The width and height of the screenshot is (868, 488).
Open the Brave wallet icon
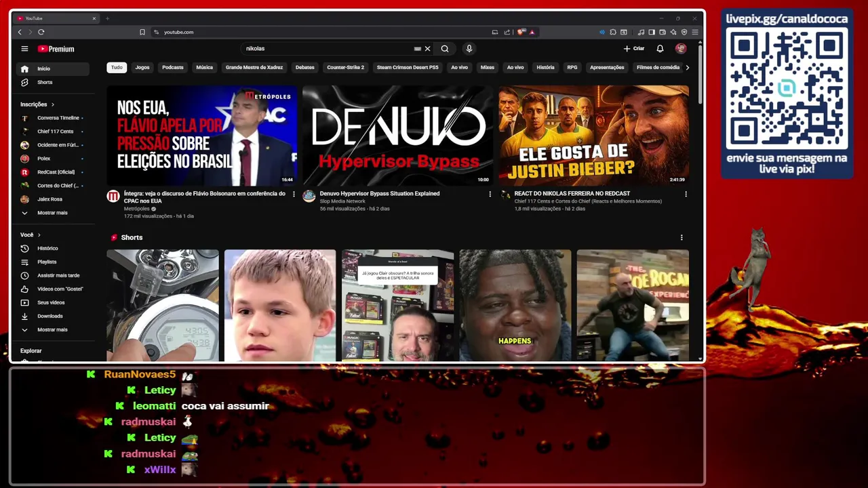click(x=663, y=32)
